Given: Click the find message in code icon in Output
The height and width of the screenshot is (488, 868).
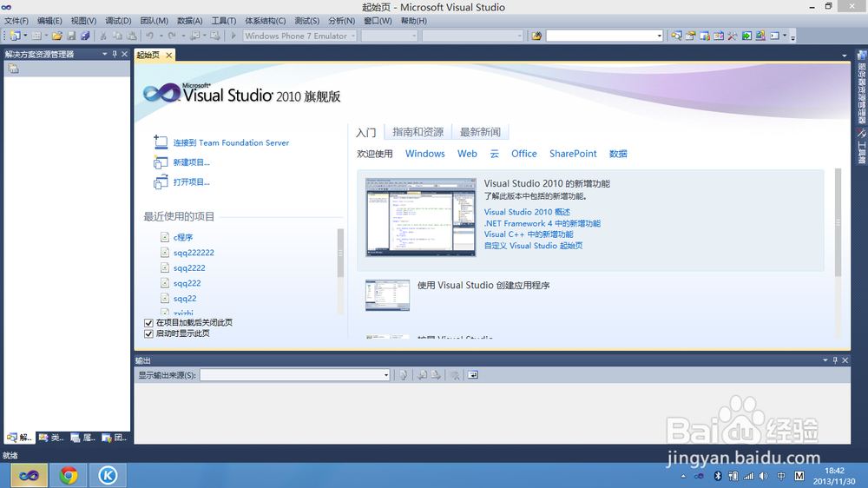Looking at the screenshot, I should tap(404, 375).
